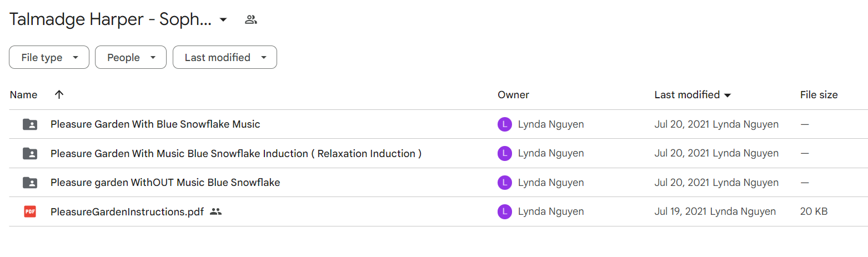Click the shared people icon beside PleasureGardenInstructions.pdf

coord(216,211)
